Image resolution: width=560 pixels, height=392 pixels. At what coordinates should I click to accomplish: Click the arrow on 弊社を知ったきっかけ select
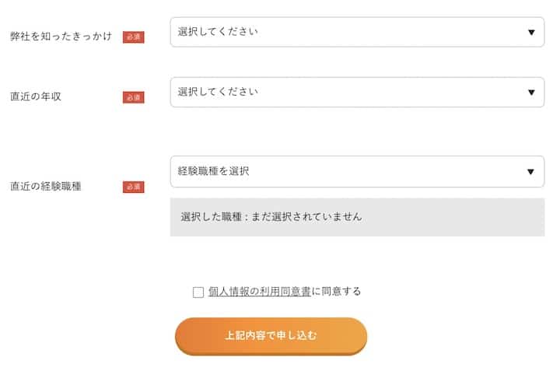tap(531, 33)
